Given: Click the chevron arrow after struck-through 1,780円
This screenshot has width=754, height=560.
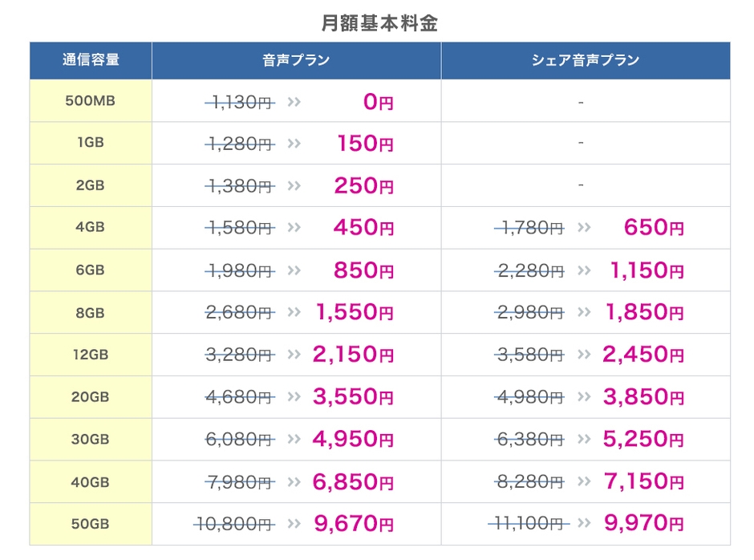Looking at the screenshot, I should tap(583, 228).
